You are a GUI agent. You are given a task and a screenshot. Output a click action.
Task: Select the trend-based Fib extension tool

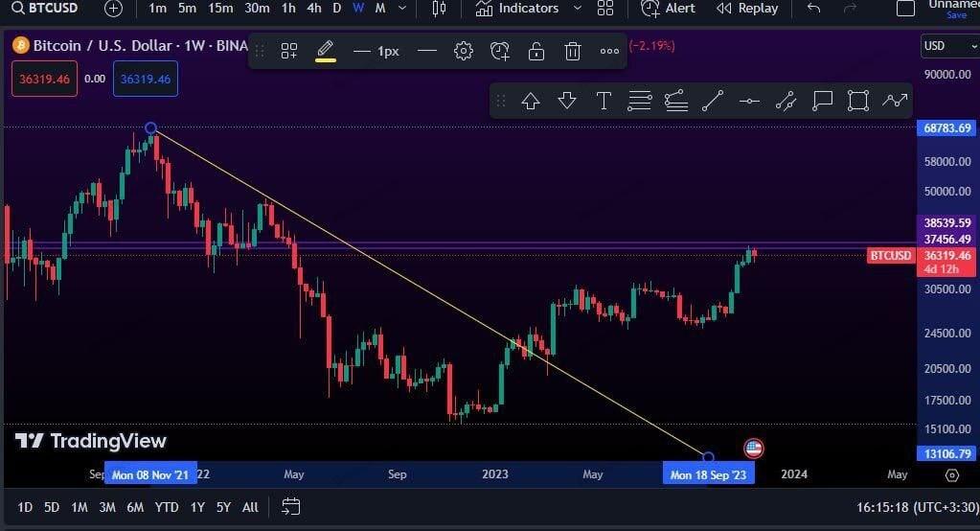click(675, 101)
